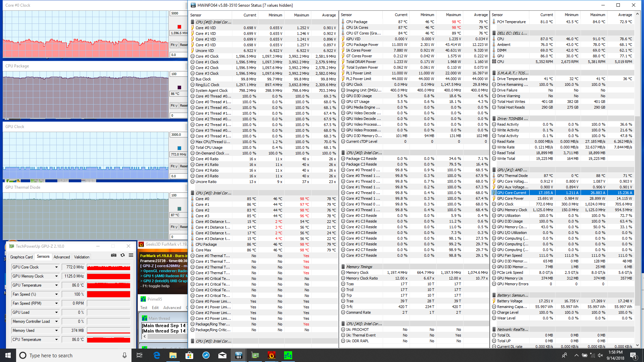Open Prime95 Edit menu
The height and width of the screenshot is (362, 644).
[155, 308]
